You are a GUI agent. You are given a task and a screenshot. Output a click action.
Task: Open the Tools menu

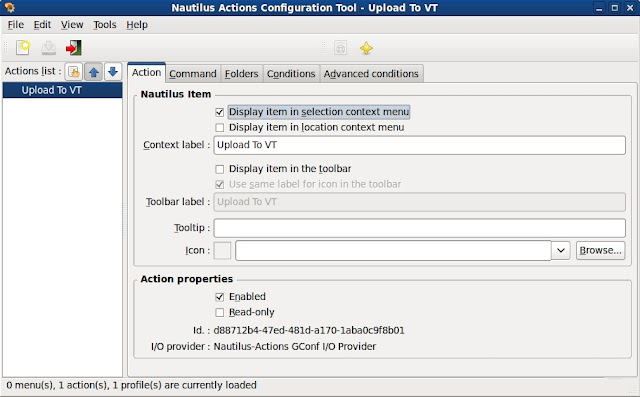pos(104,25)
